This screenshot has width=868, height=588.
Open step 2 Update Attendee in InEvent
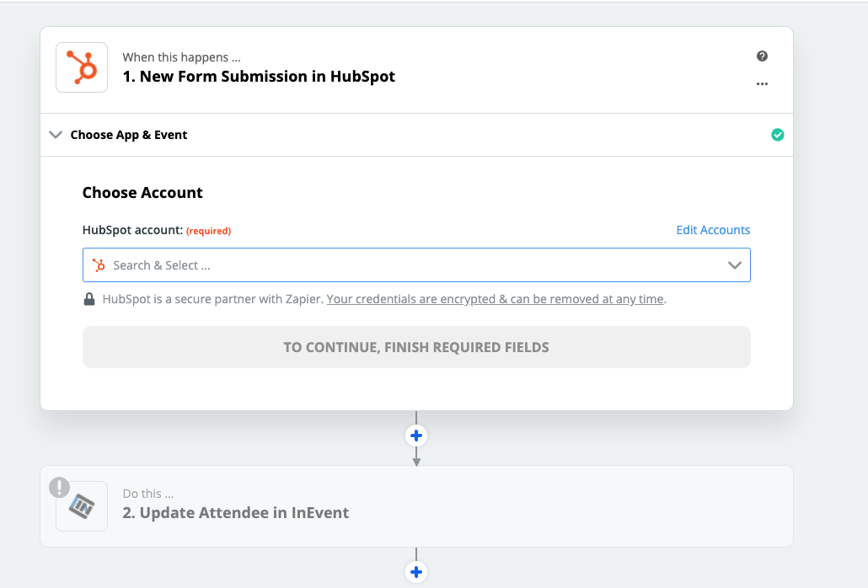tap(416, 506)
